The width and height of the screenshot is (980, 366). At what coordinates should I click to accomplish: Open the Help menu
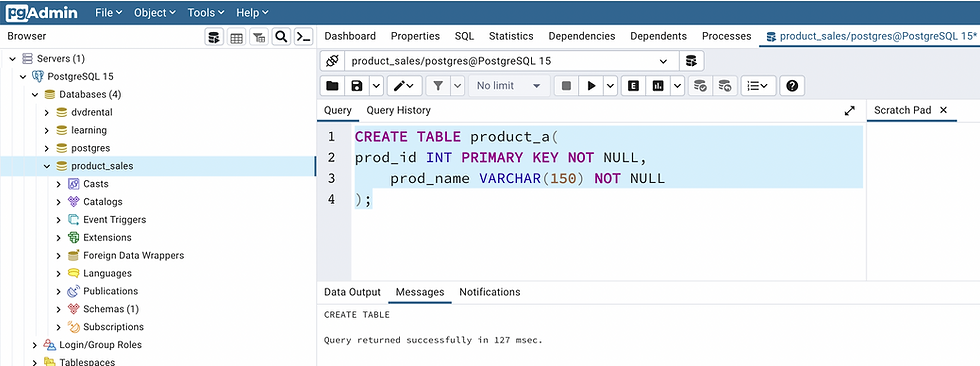tap(252, 12)
